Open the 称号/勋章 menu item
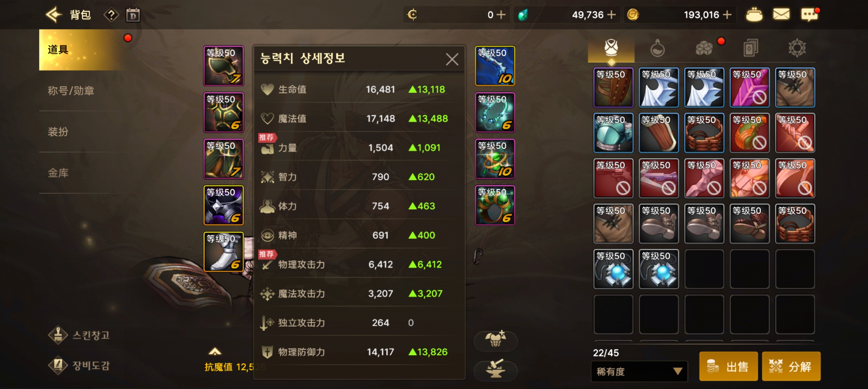Screen dimensions: 868x389 [71, 91]
